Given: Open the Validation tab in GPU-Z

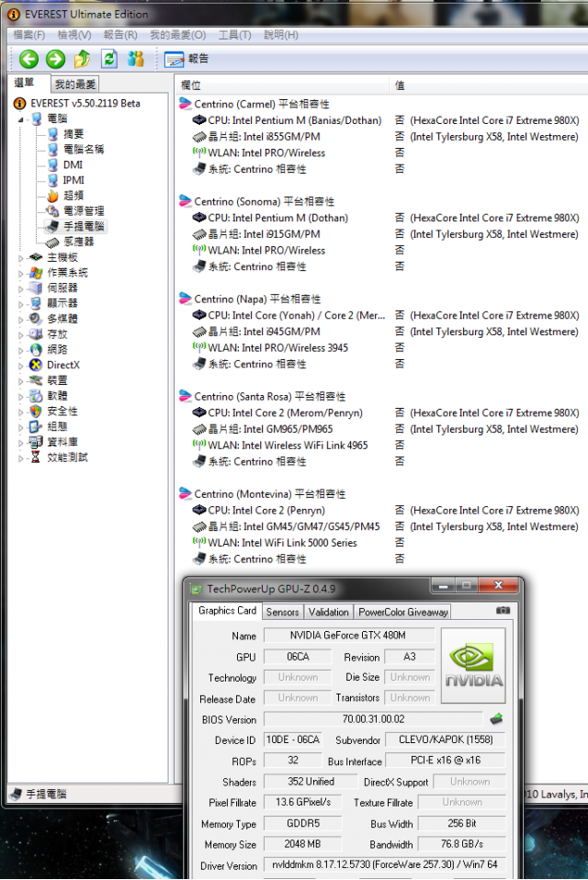Looking at the screenshot, I should pos(328,613).
